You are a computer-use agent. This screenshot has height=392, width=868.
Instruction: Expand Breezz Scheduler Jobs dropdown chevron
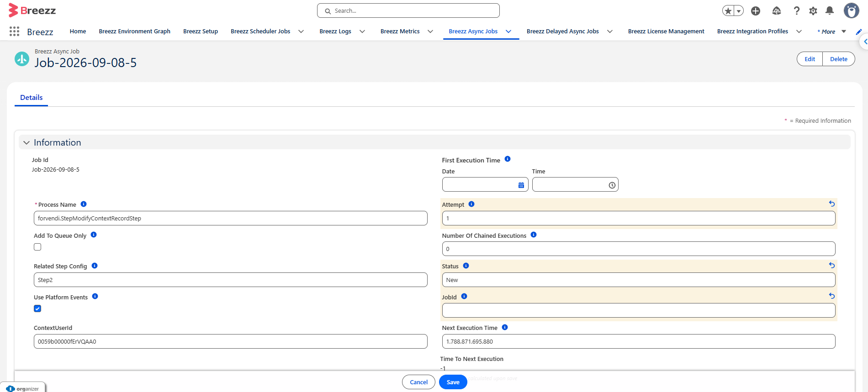click(301, 31)
